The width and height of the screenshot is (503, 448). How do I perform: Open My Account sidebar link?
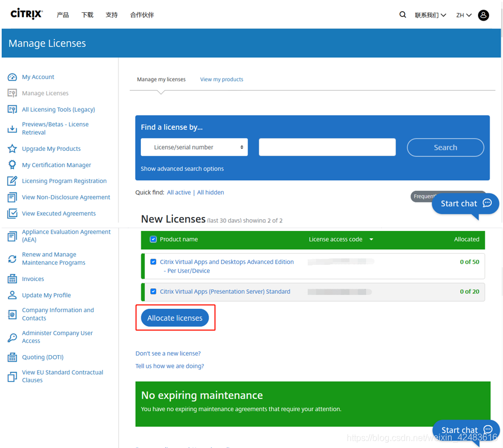click(x=38, y=77)
